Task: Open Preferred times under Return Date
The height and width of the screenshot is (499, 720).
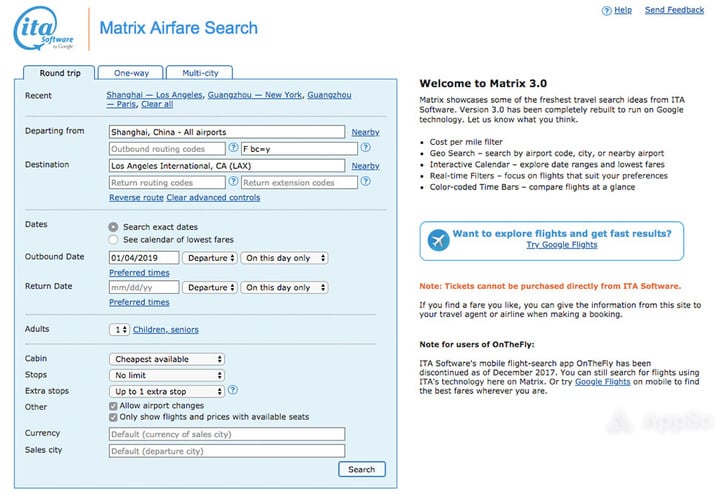Action: (139, 302)
